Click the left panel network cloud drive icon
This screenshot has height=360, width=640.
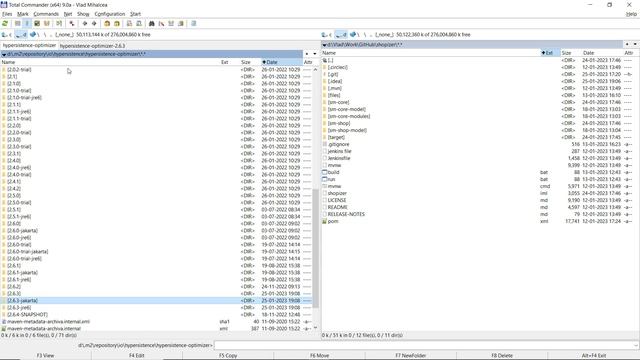click(33, 35)
